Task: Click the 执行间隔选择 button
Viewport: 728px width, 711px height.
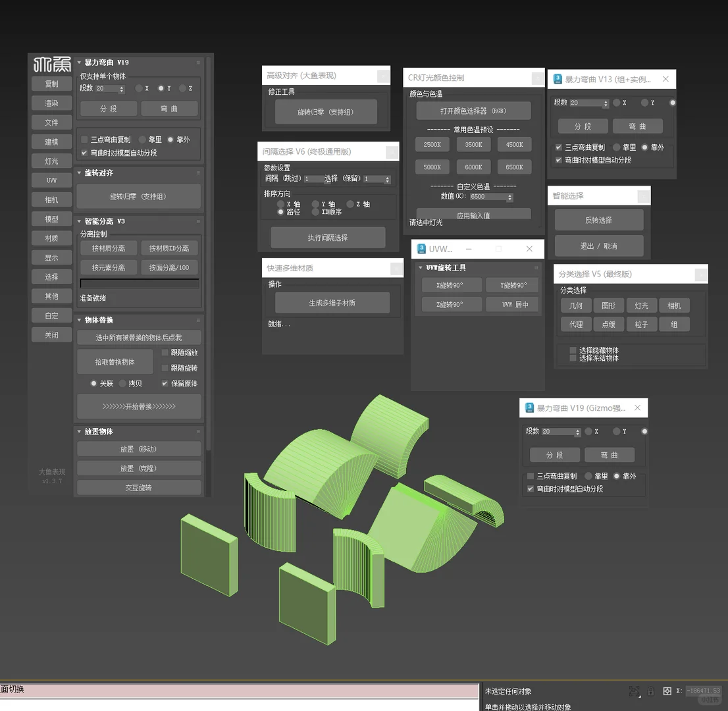Action: coord(327,238)
